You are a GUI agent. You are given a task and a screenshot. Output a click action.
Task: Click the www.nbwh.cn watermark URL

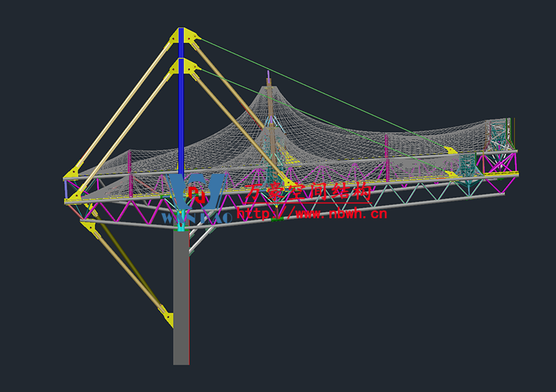point(313,213)
